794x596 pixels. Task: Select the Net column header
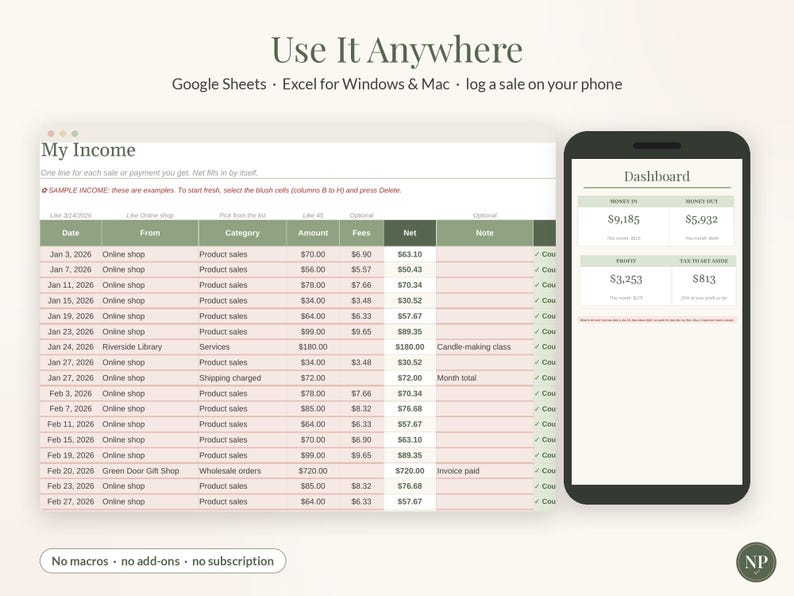pyautogui.click(x=410, y=233)
